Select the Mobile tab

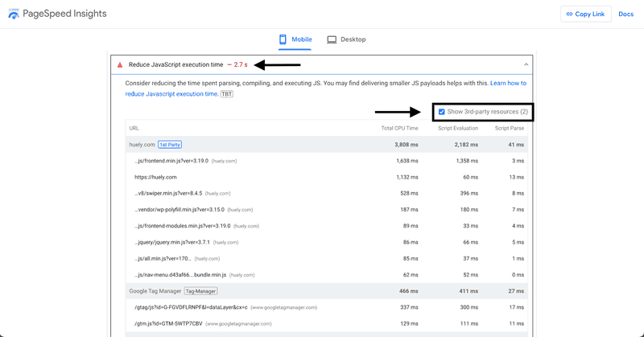[295, 39]
